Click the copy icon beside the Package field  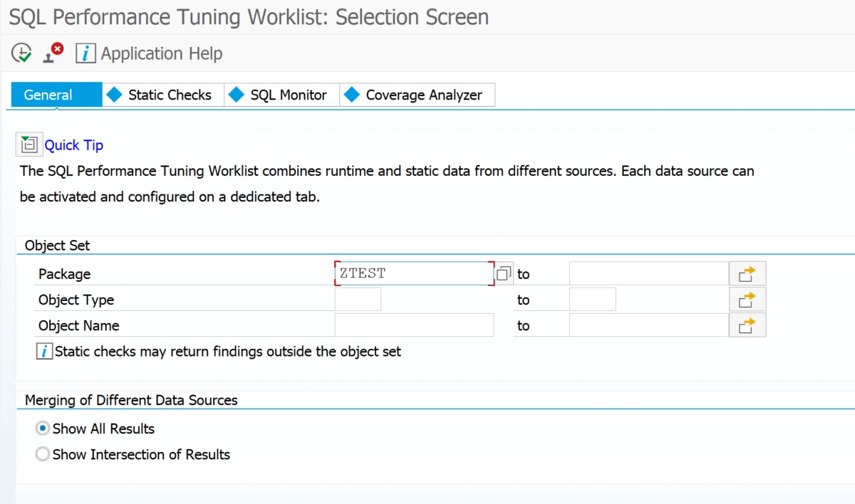(502, 273)
